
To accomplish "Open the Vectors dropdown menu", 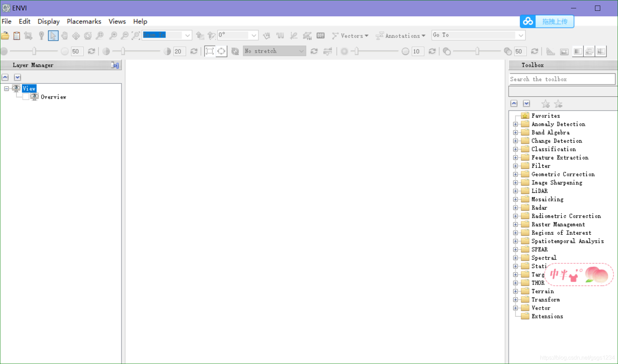I will (x=350, y=35).
